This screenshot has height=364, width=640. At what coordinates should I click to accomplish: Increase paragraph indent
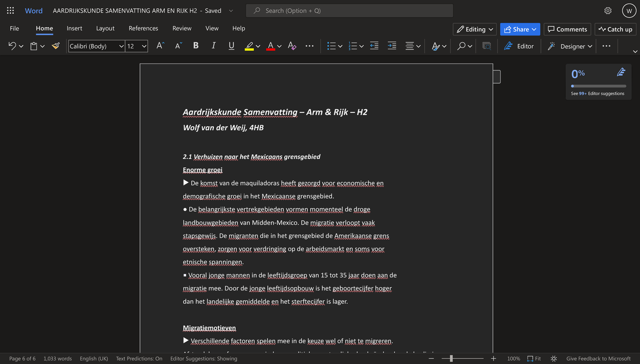tap(392, 46)
